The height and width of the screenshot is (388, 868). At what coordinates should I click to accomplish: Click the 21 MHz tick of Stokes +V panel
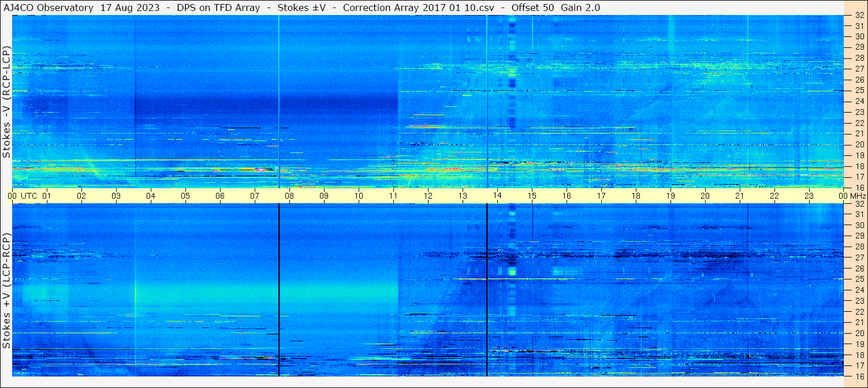tap(859, 322)
